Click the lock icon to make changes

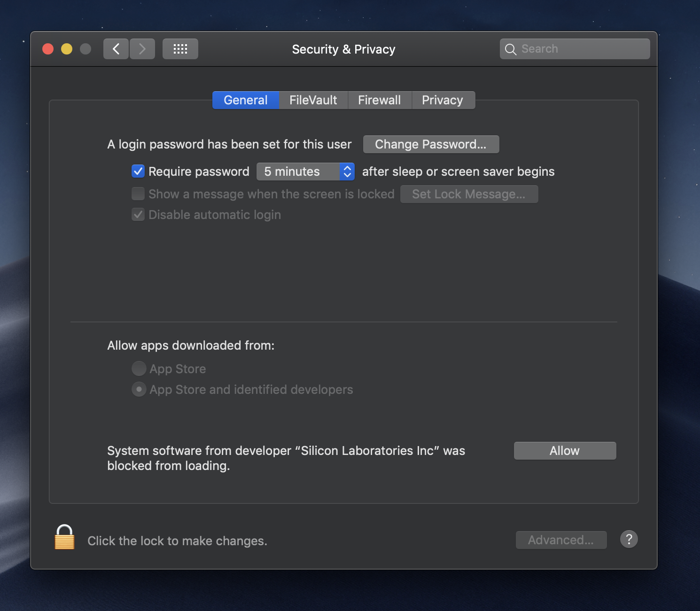[x=64, y=537]
